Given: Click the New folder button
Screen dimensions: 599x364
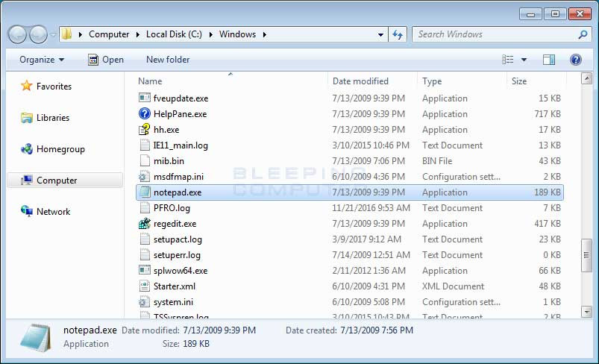Looking at the screenshot, I should point(168,60).
